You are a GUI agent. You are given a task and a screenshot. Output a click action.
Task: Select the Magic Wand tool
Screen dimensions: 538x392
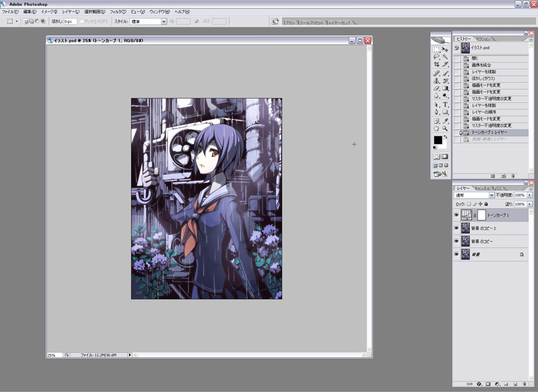tap(445, 57)
